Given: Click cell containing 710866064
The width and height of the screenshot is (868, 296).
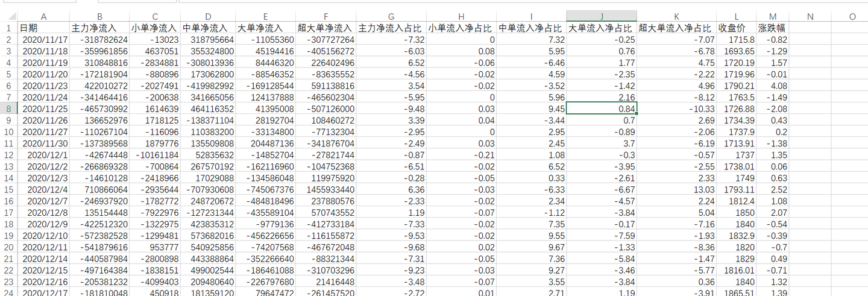Looking at the screenshot, I should tap(99, 189).
